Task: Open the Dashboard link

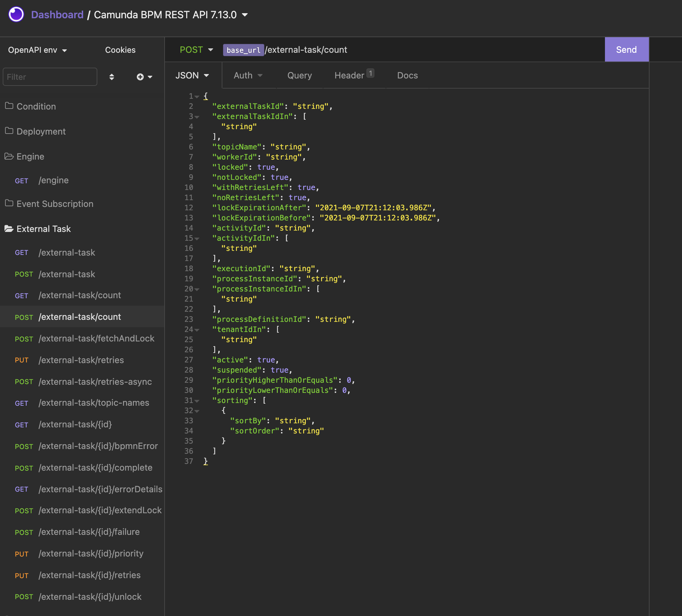Action: point(57,15)
